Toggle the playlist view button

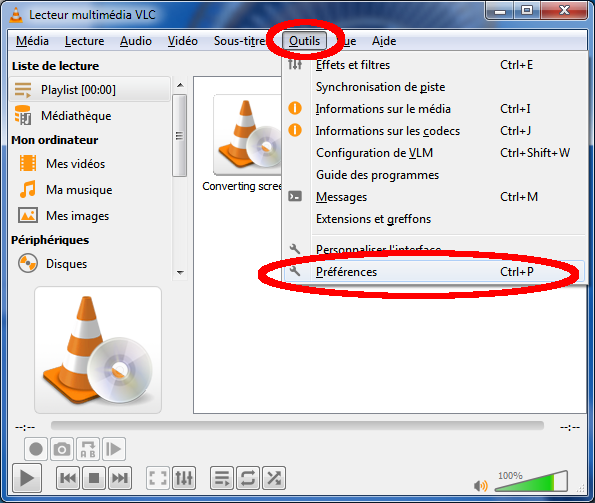(x=222, y=478)
